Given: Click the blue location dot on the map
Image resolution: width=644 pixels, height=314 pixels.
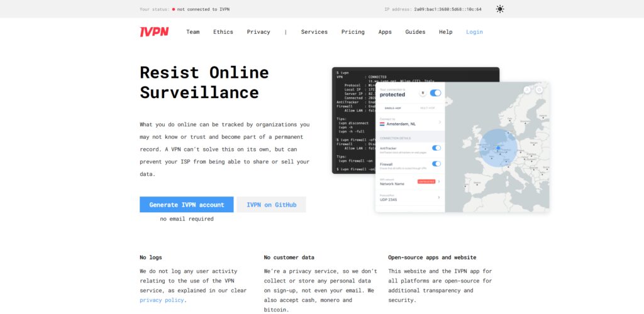Looking at the screenshot, I should pyautogui.click(x=498, y=148).
